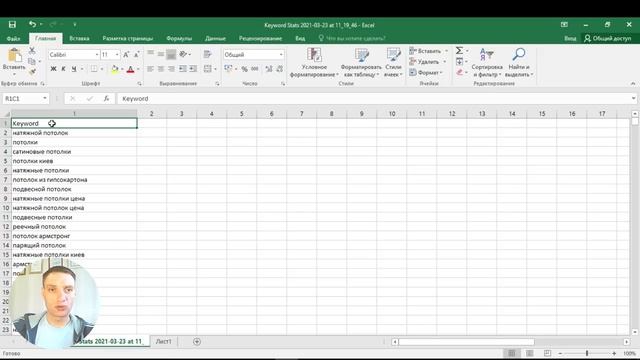Click the Tell me search box
Screen dimensions: 640x360
352,38
